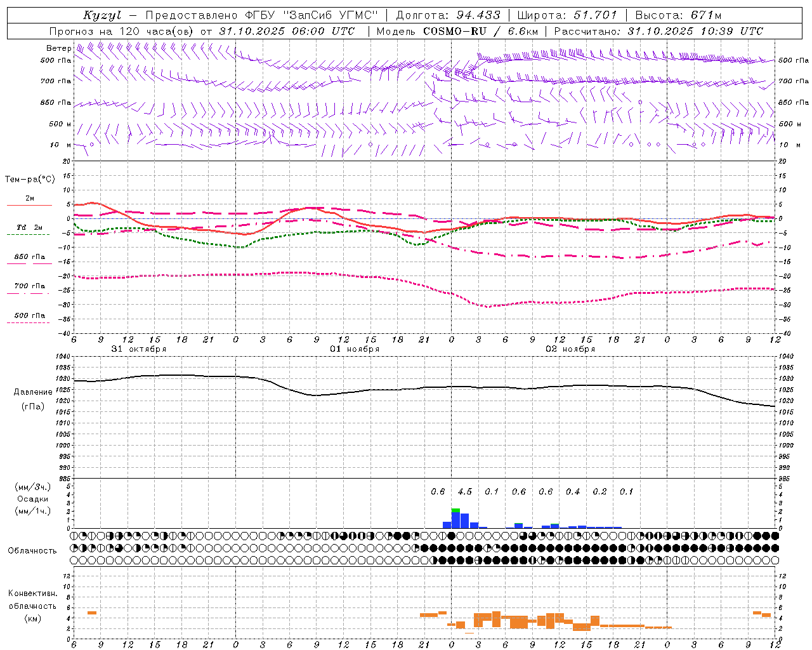812x650 pixels.
Task: Click the 0.4 three-hour precipitation total
Action: click(x=573, y=491)
